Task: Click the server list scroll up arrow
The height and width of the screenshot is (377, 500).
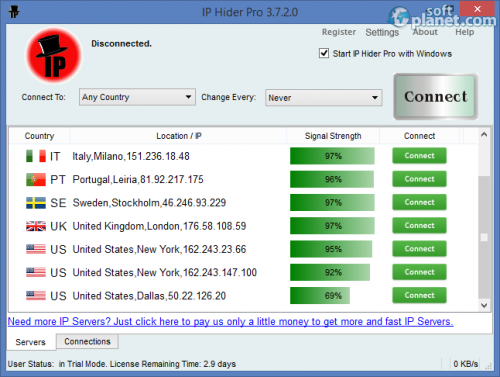Action: click(484, 135)
